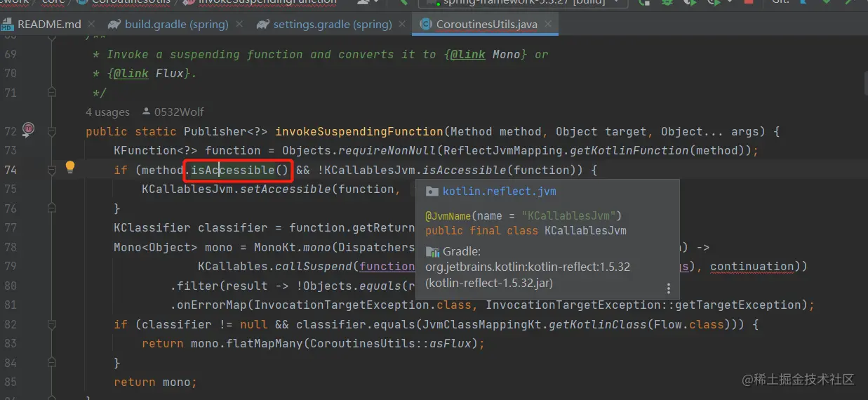868x400 pixels.
Task: Click mono.flatMapMany on line 83
Action: (x=246, y=343)
